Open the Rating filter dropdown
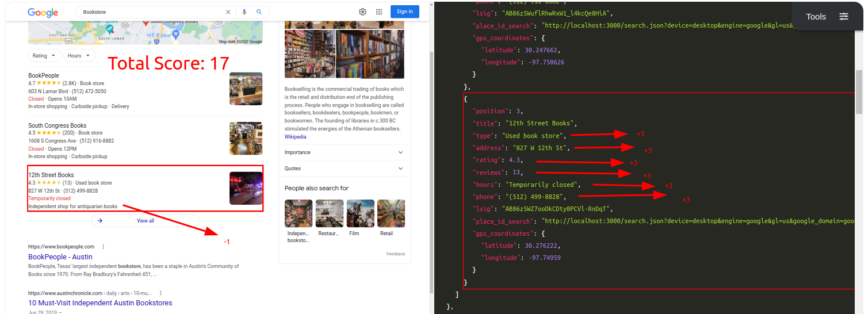868x314 pixels. click(44, 56)
